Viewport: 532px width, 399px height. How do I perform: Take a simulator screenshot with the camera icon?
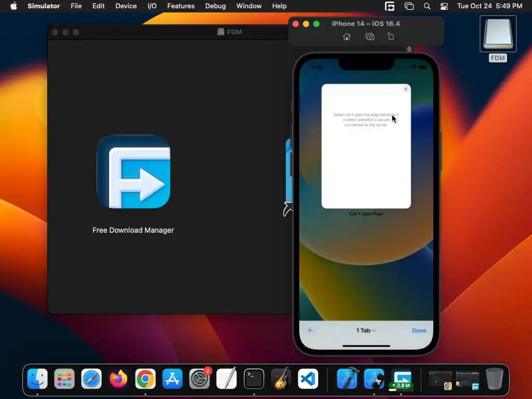370,37
